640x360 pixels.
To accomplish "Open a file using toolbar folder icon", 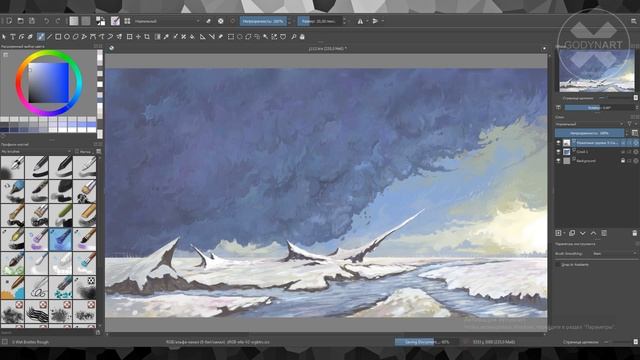I will (x=20, y=21).
